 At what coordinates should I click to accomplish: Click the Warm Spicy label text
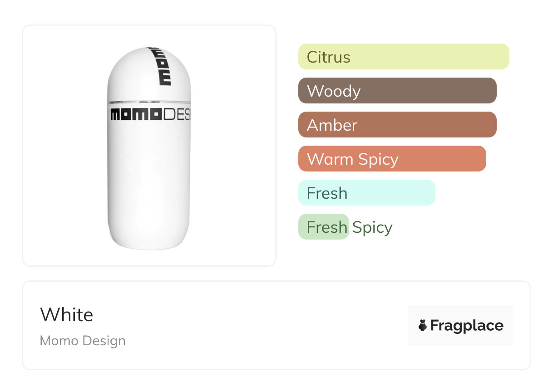(x=353, y=159)
